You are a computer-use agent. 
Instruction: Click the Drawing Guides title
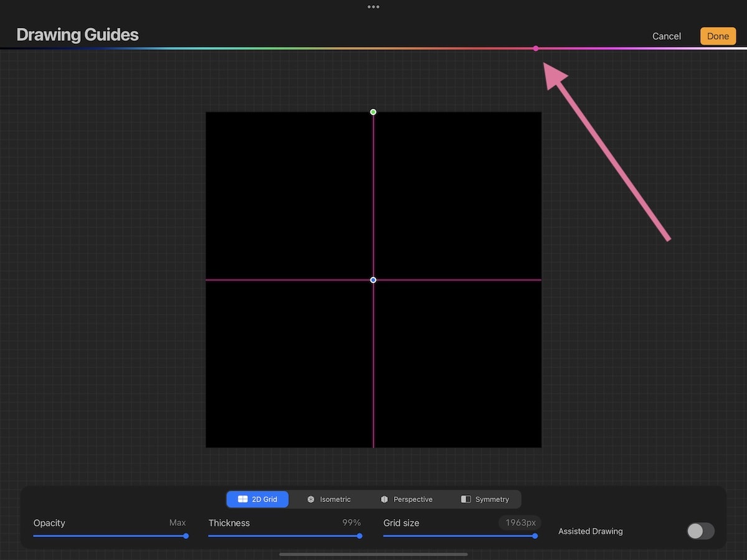click(x=77, y=35)
